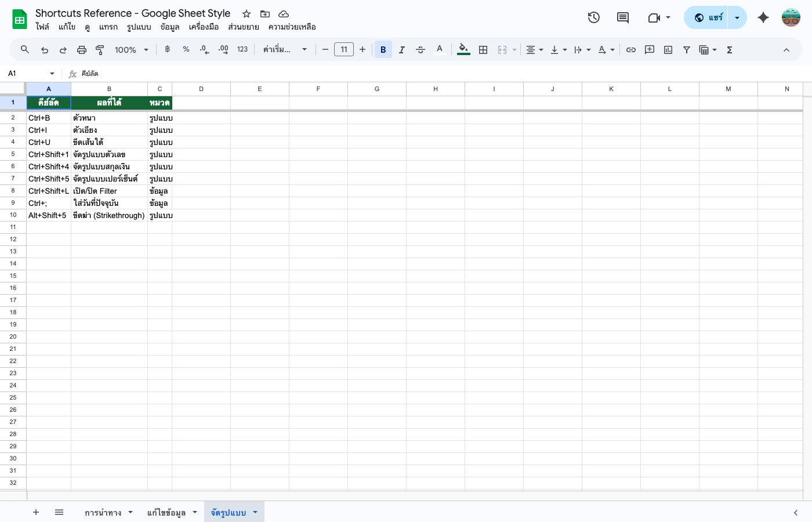This screenshot has width=812, height=522.
Task: Star the Shortcuts Reference document
Action: [246, 13]
